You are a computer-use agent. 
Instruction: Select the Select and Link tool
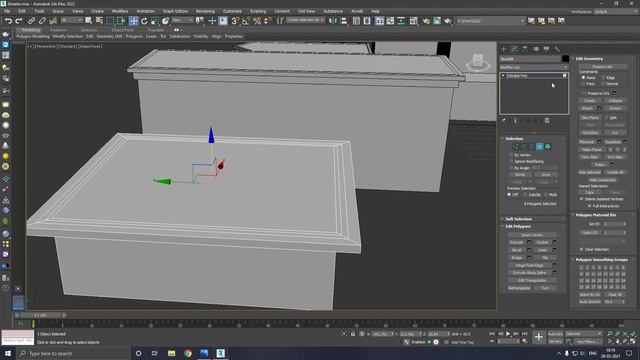(31, 21)
